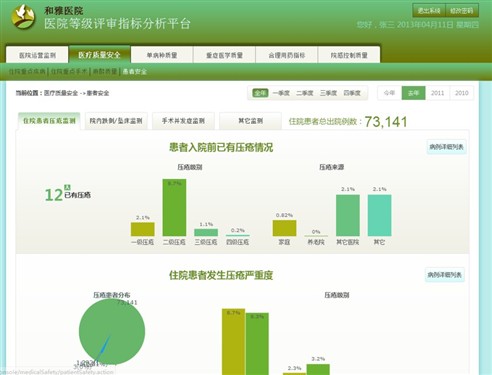The height and width of the screenshot is (375, 492).
Task: Select the 今年 year option
Action: click(x=389, y=93)
